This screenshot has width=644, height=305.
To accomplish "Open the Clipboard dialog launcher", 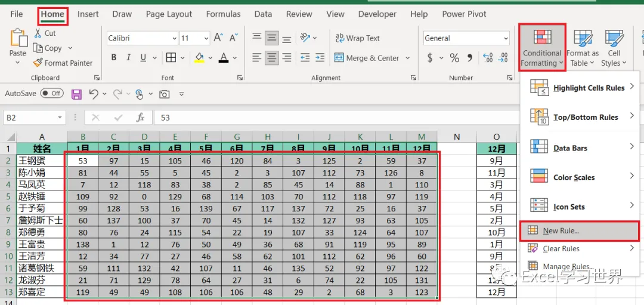I will click(x=97, y=78).
